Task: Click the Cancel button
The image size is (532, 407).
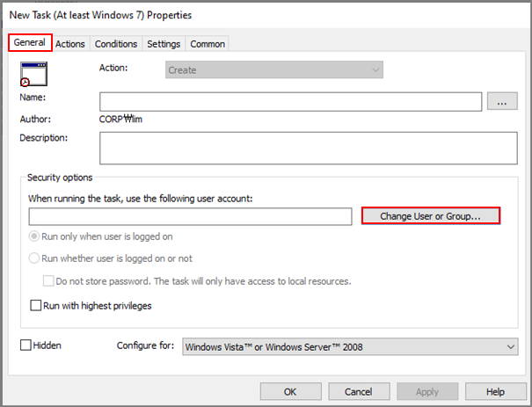Action: point(359,392)
